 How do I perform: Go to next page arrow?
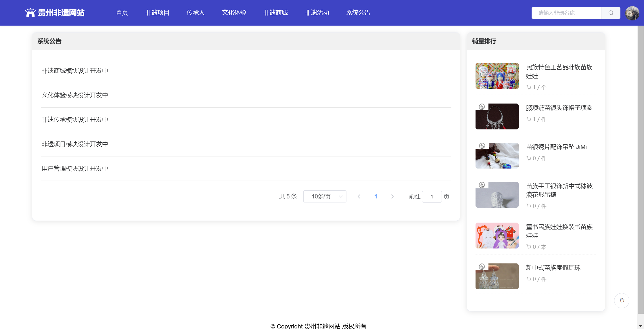point(392,196)
